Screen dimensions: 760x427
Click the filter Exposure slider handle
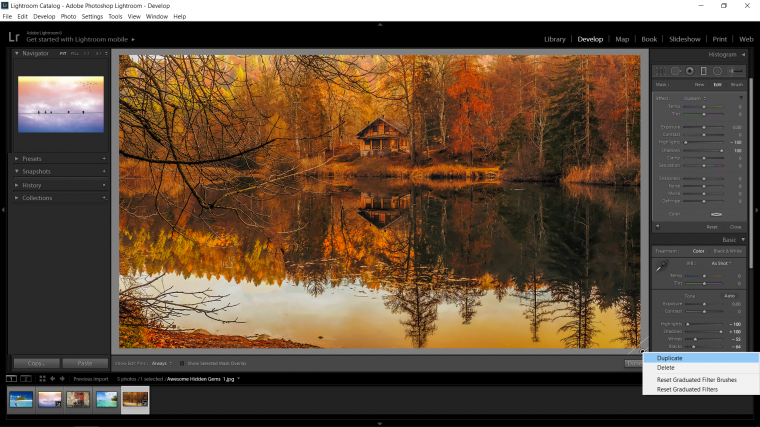(704, 127)
